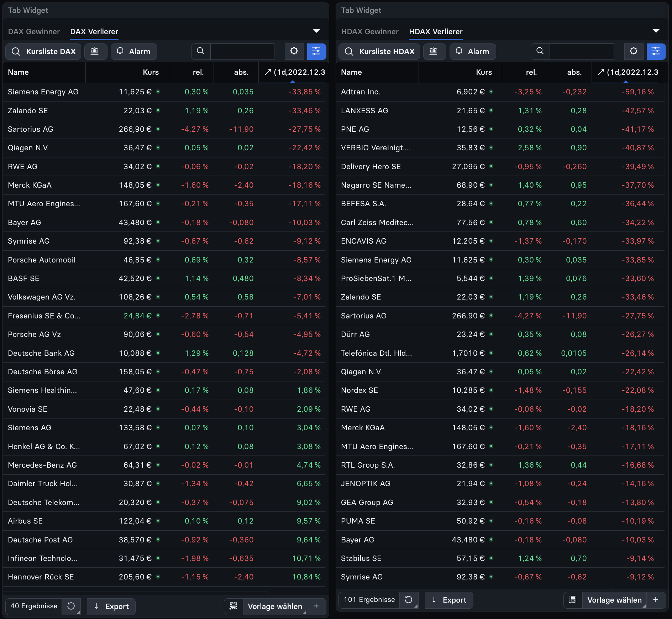Set an Alarm in the DAX widget
The height and width of the screenshot is (619, 672).
point(134,52)
